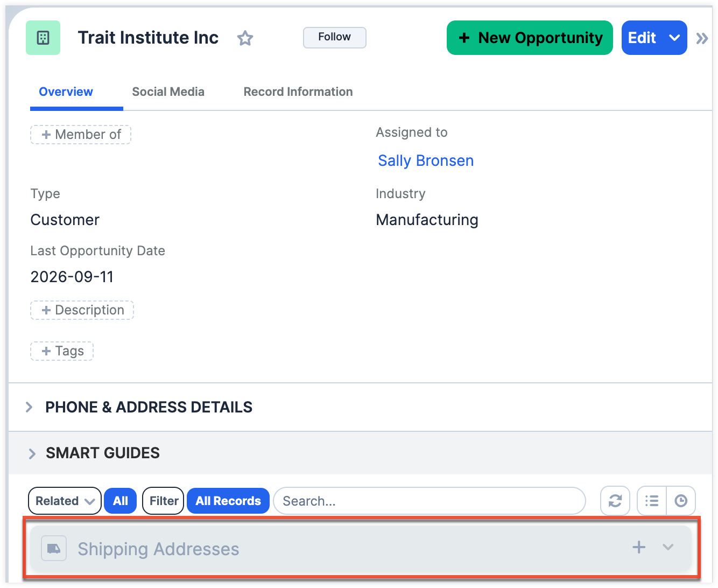
Task: Expand the side panel double-chevron
Action: (702, 38)
